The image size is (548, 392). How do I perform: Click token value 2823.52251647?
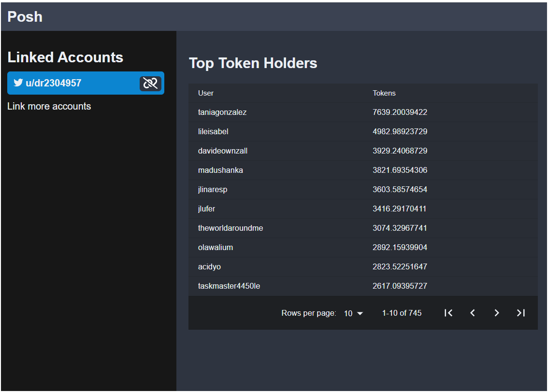(x=400, y=266)
